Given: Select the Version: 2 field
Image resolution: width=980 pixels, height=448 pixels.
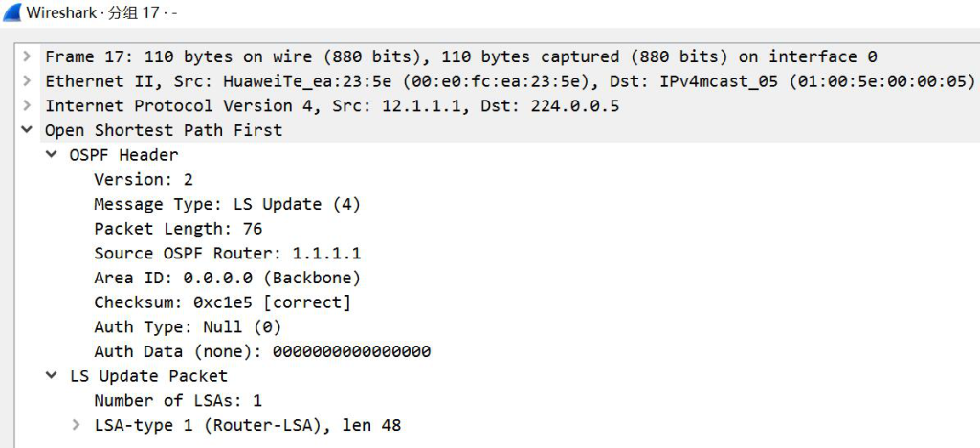Looking at the screenshot, I should pyautogui.click(x=144, y=179).
